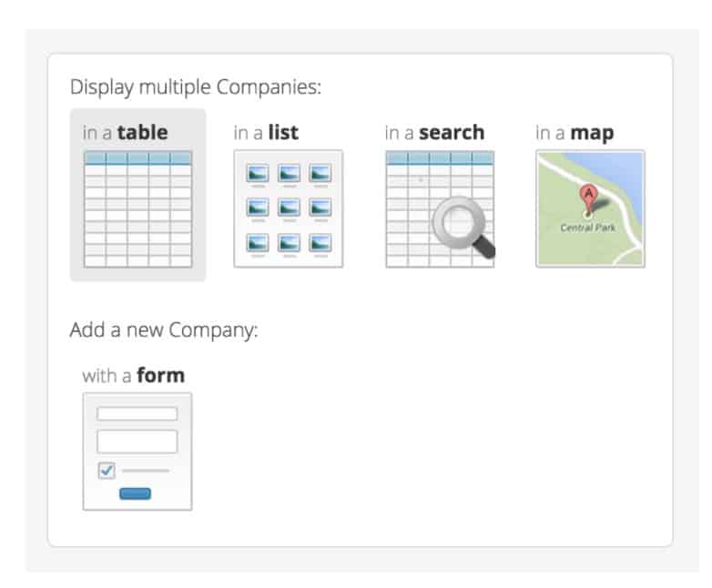Choose the list view icon
Image resolution: width=712 pixels, height=588 pixels.
(x=288, y=209)
